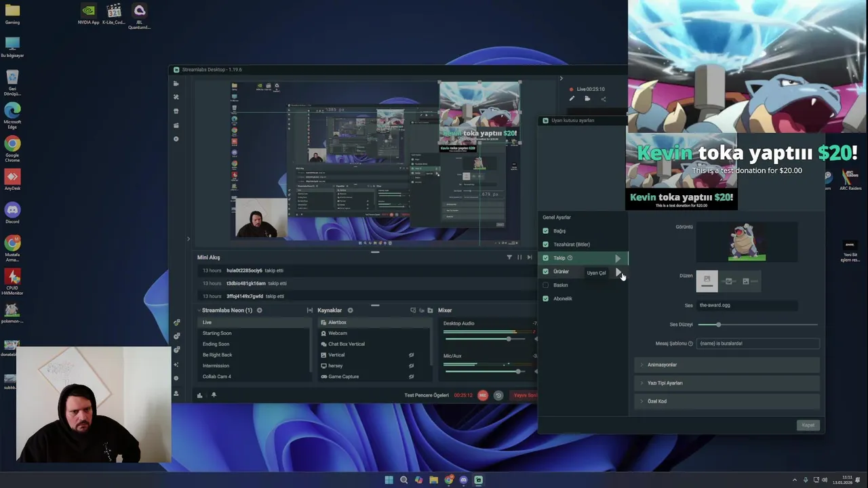The width and height of the screenshot is (868, 488).
Task: Show the hidden hersey source
Action: (x=411, y=366)
